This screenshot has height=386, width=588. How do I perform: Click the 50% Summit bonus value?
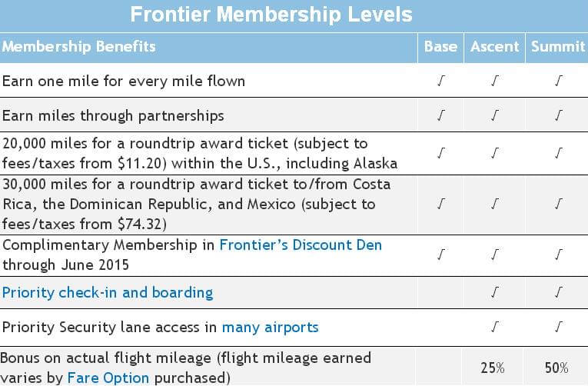click(556, 368)
